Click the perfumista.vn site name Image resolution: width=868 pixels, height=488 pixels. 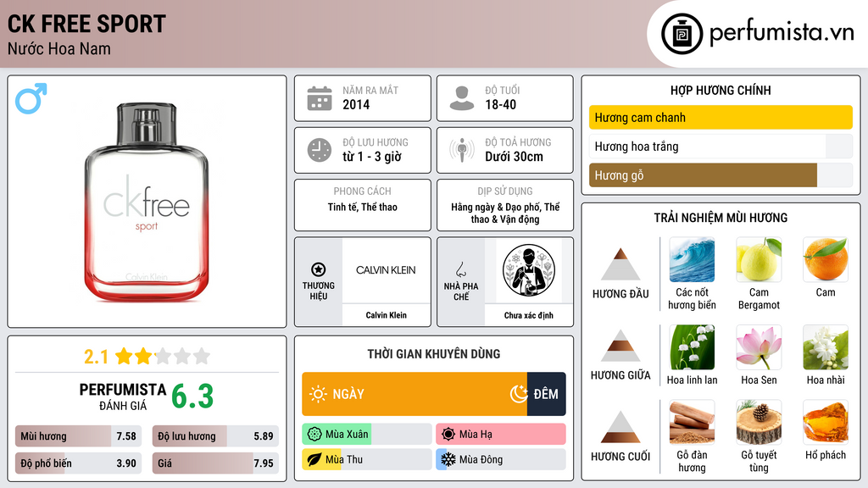point(782,33)
